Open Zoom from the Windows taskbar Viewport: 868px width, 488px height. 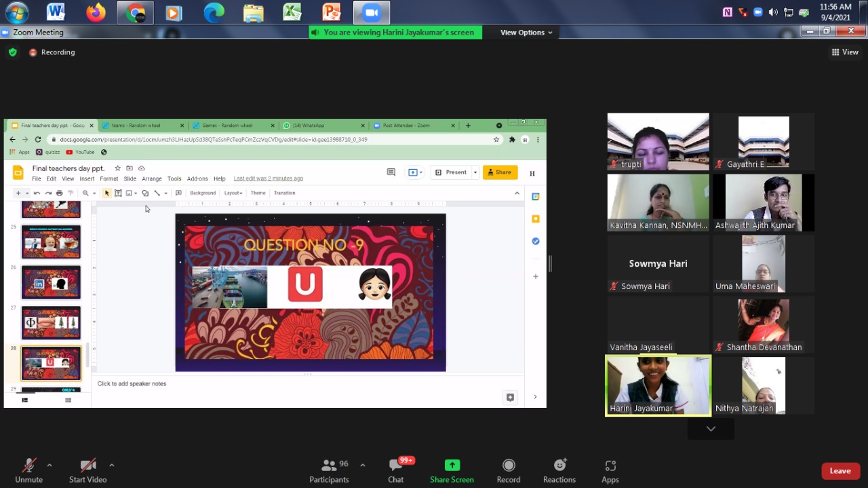[371, 12]
